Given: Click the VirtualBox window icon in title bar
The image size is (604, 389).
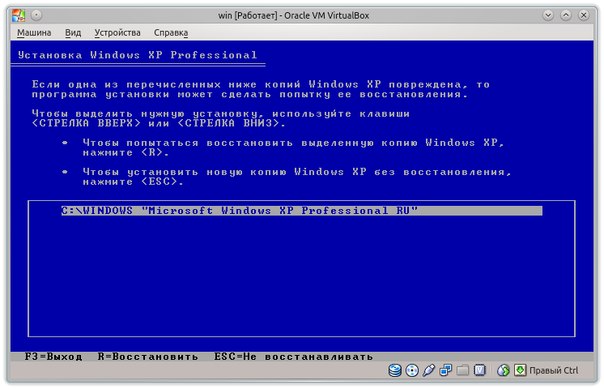Looking at the screenshot, I should (x=18, y=15).
